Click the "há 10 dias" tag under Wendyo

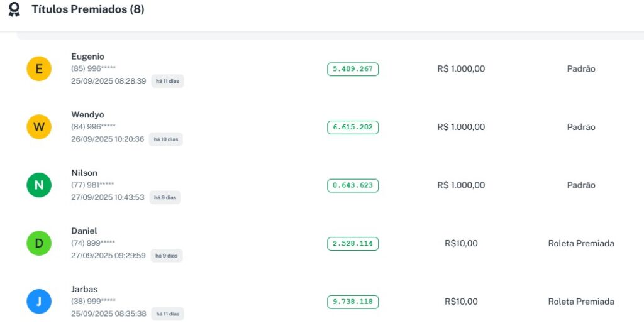165,139
